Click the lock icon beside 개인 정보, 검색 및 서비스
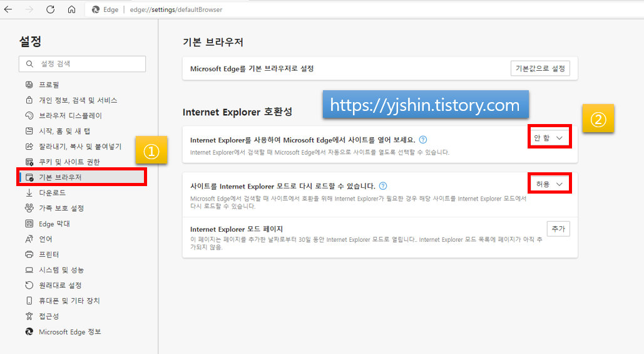This screenshot has height=354, width=644. pyautogui.click(x=29, y=100)
